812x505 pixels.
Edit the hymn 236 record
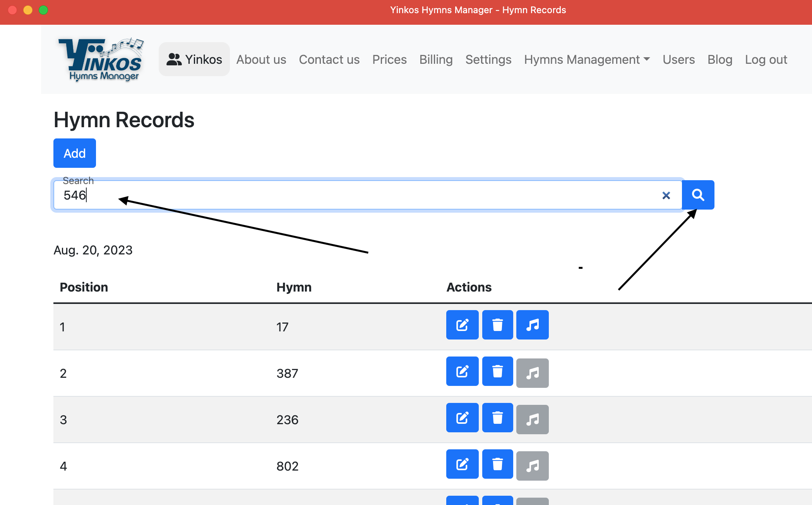(462, 418)
